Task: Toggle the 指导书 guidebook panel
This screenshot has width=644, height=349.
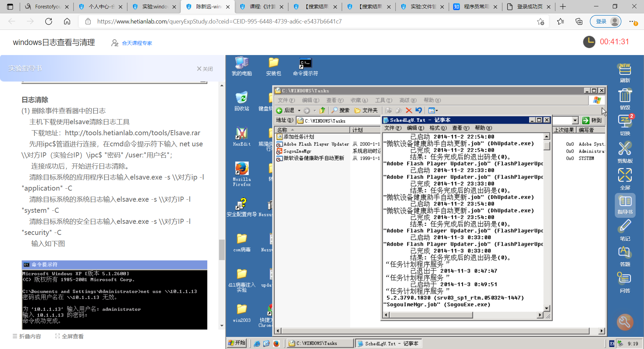Action: coord(625,205)
